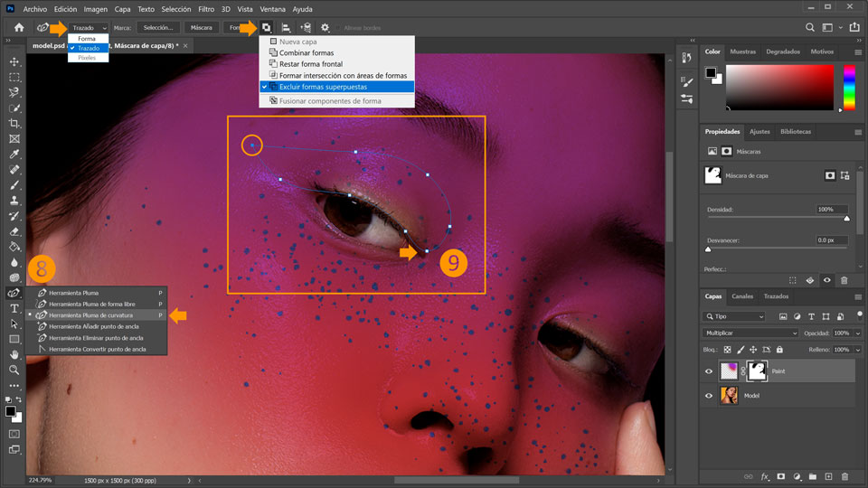Toggle pixel layer filter icon

pos(783,316)
